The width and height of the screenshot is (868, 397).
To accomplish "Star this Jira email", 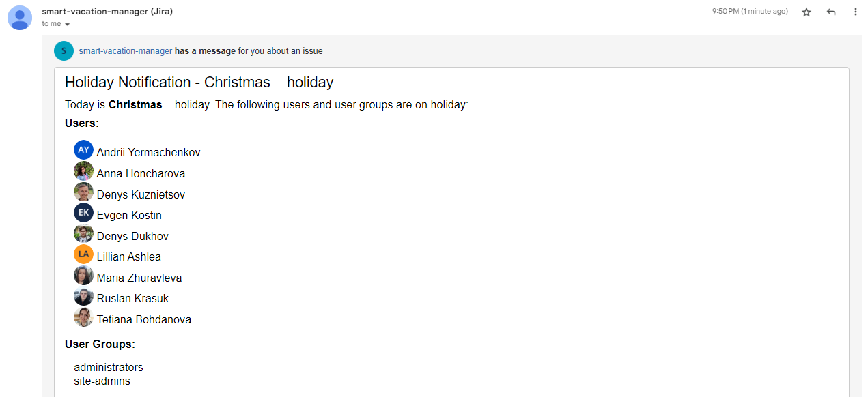I will pyautogui.click(x=807, y=12).
